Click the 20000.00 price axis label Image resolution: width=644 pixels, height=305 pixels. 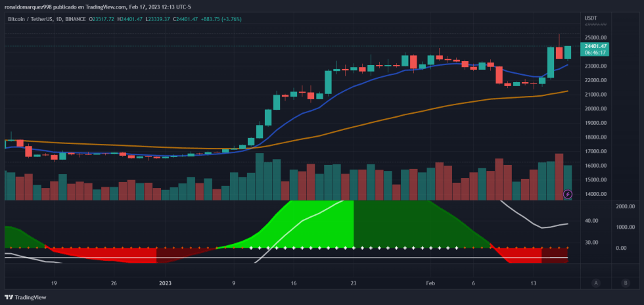tap(597, 109)
